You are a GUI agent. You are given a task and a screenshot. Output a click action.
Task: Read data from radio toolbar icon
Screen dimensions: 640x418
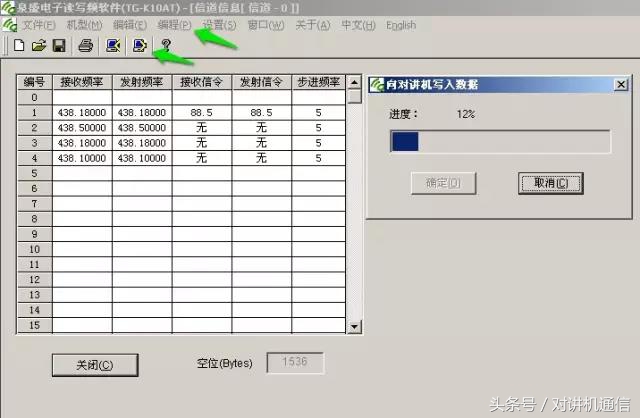point(113,45)
